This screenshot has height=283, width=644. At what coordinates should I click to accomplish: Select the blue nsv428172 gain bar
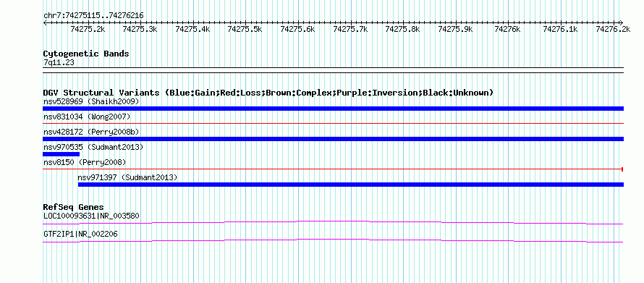[x=333, y=139]
